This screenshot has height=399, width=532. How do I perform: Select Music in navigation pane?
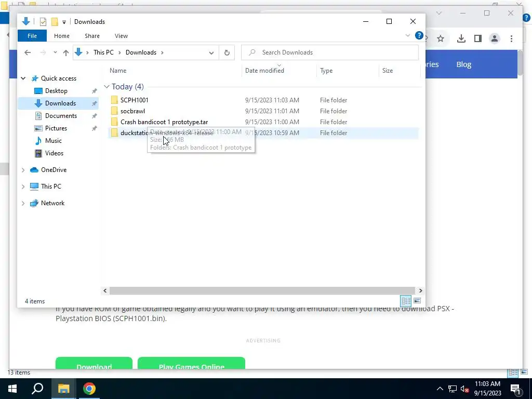[54, 141]
